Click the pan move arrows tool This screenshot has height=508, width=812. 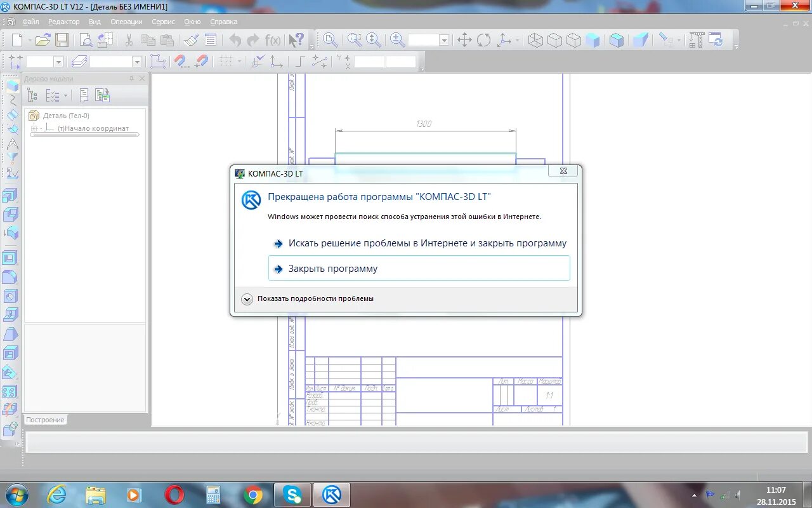(x=464, y=40)
